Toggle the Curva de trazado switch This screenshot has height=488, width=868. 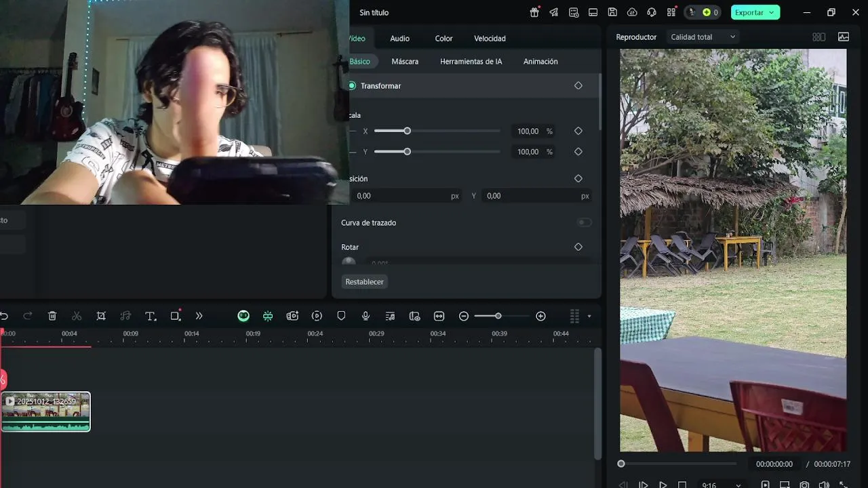pyautogui.click(x=584, y=222)
